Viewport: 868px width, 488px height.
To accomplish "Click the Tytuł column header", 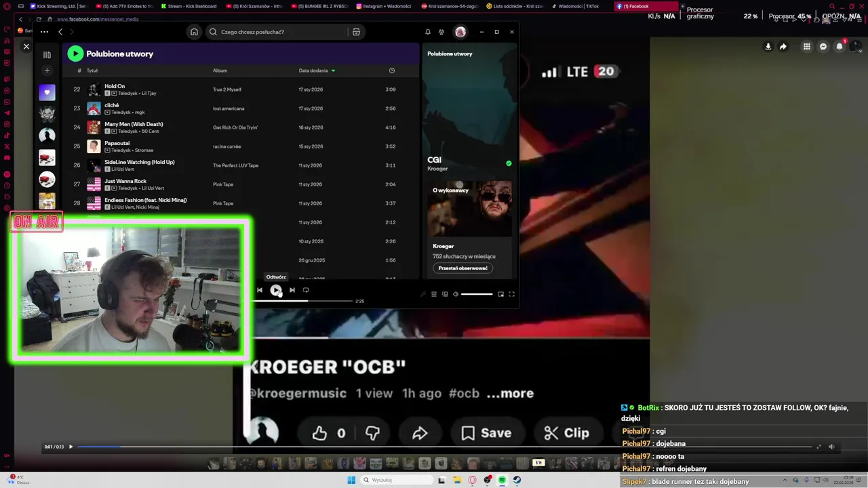I will point(92,70).
